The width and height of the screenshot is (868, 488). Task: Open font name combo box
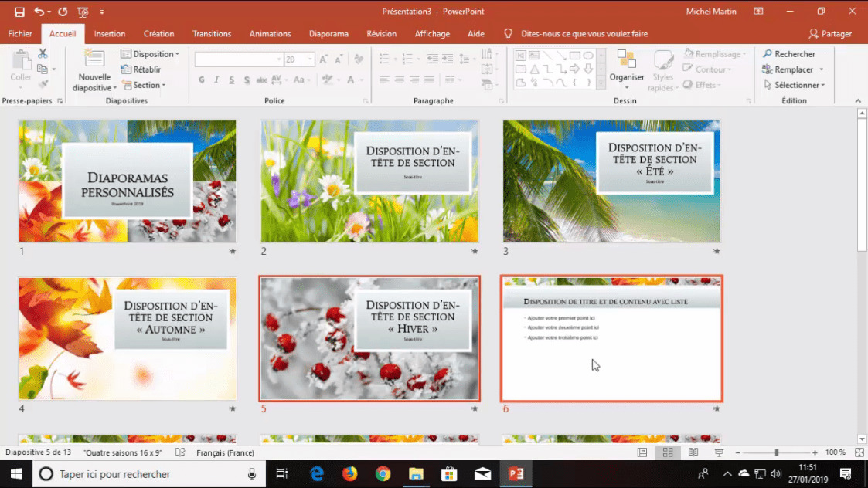tap(239, 59)
